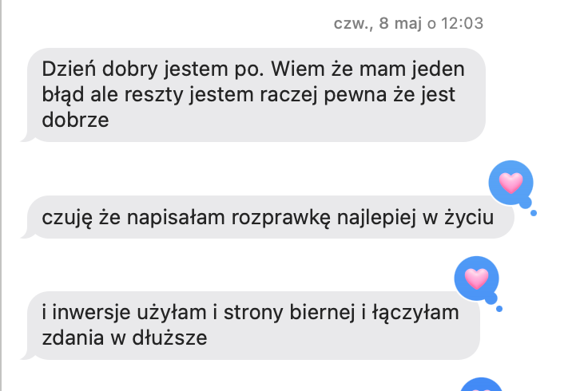Open the partially visible blue tapback bubble
The image size is (588, 391).
click(x=482, y=385)
